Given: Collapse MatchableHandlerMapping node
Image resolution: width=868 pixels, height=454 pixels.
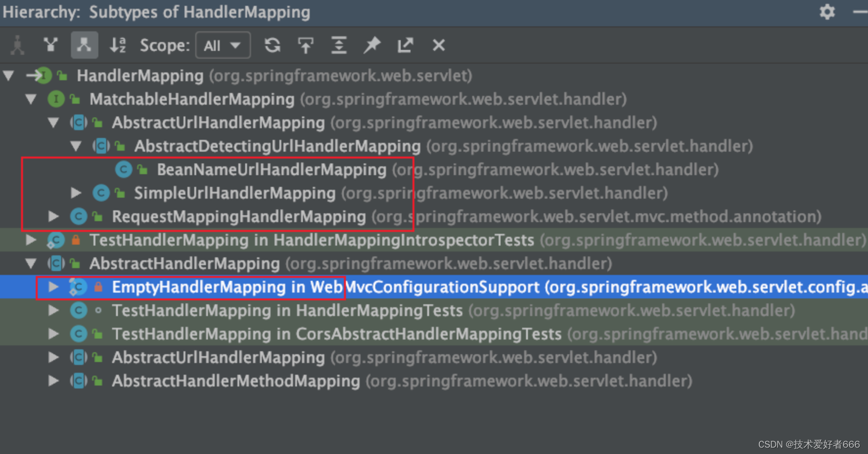Looking at the screenshot, I should point(31,99).
